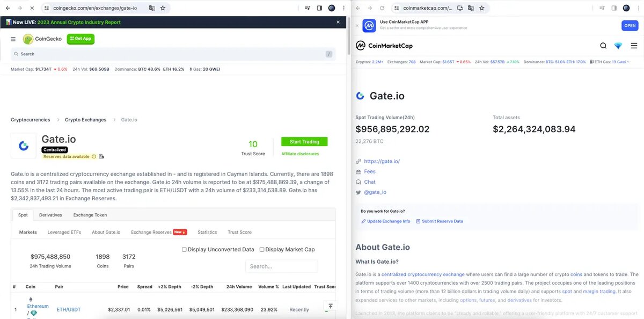Open CoinMarketCap search magnifier

[x=603, y=46]
